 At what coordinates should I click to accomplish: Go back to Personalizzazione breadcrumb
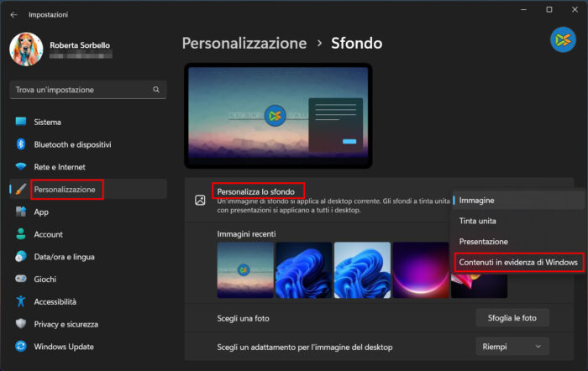click(244, 44)
